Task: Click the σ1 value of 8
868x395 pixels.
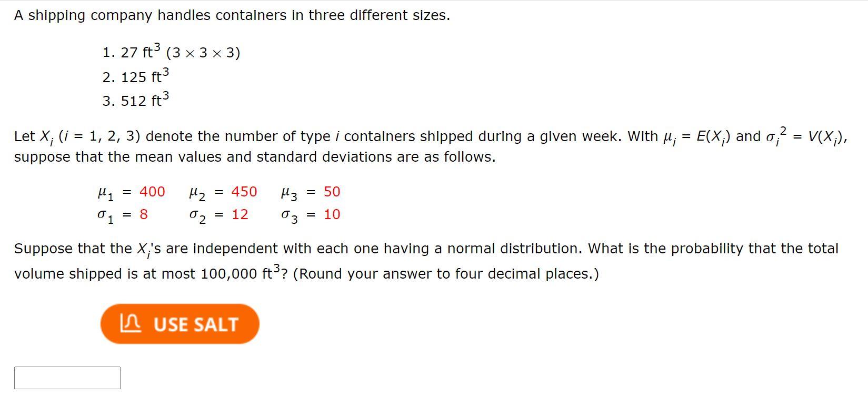Action: click(x=143, y=214)
